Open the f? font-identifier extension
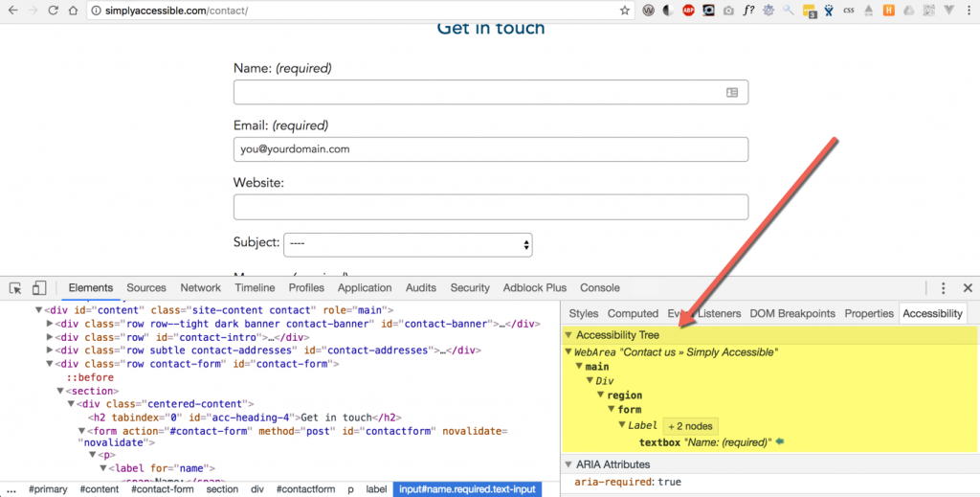Screen dimensions: 980x497 coord(748,10)
